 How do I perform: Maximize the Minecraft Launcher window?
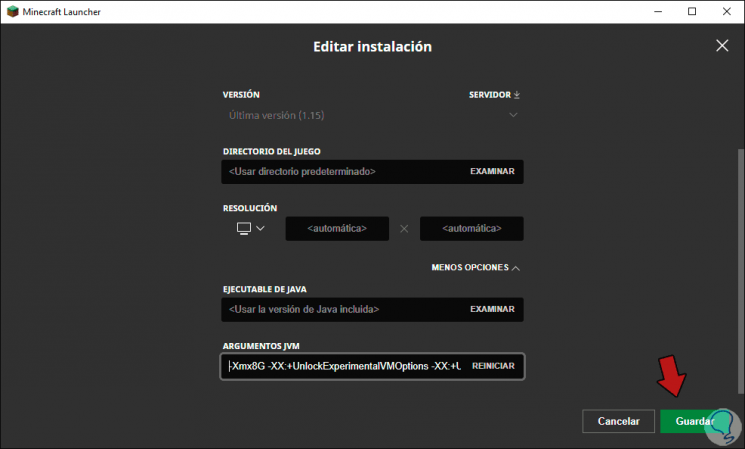(x=692, y=11)
